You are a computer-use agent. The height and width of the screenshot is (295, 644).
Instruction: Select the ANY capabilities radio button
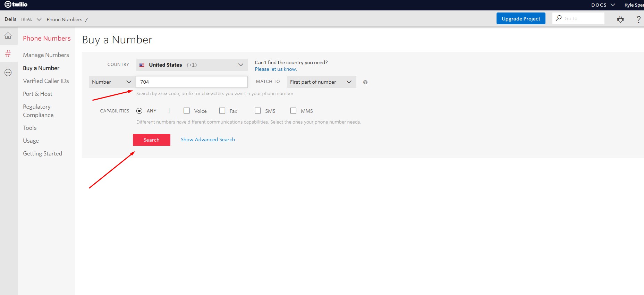pos(139,111)
